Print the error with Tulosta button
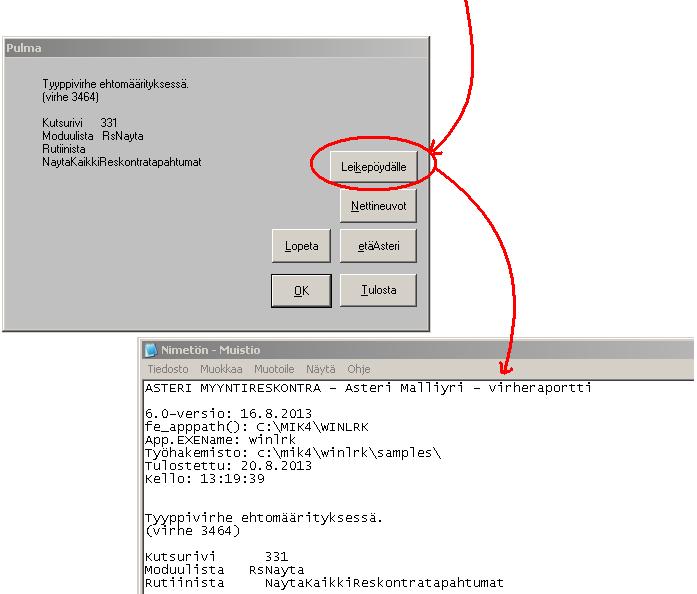The image size is (697, 594). click(378, 290)
